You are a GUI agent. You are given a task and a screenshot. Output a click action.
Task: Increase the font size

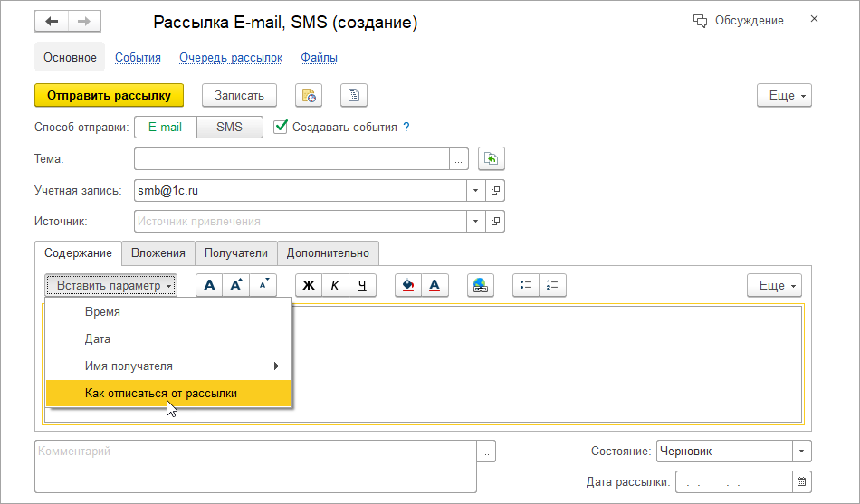236,285
